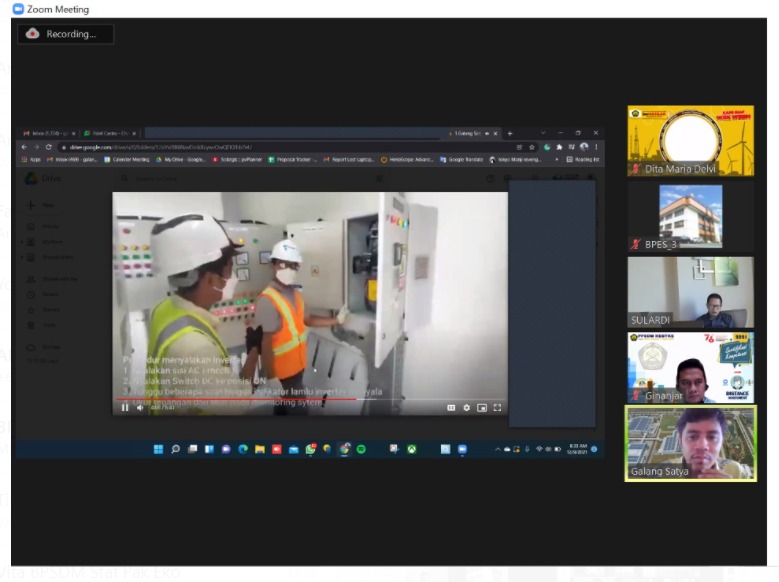Switch to the Inbox Gmail tab
779x582 pixels.
click(49, 133)
